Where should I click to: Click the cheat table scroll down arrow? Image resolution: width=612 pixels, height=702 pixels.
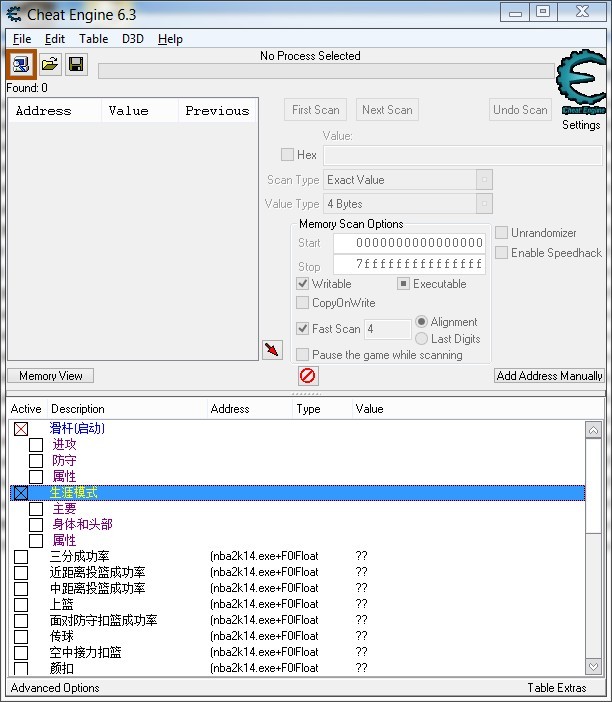[593, 667]
